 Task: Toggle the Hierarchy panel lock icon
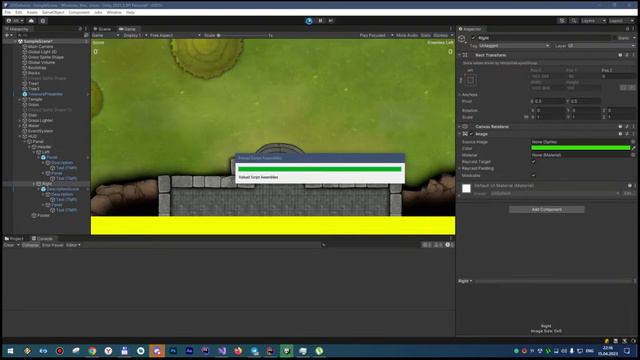coord(80,29)
